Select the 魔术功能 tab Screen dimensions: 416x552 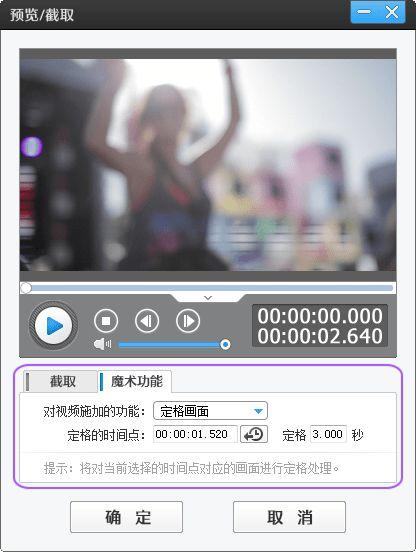(x=135, y=381)
